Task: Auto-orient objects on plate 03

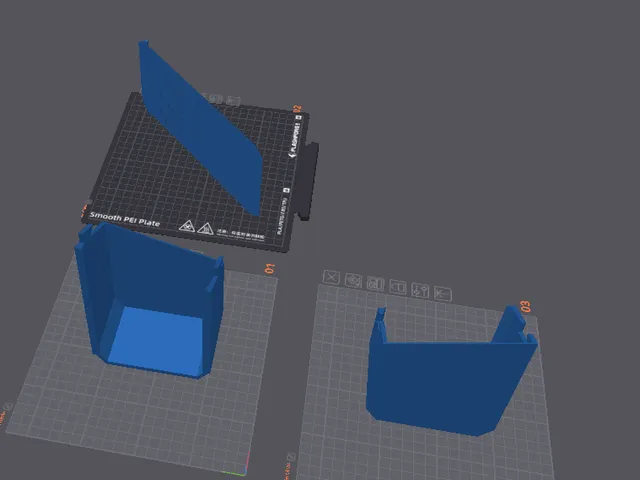Action: (353, 280)
